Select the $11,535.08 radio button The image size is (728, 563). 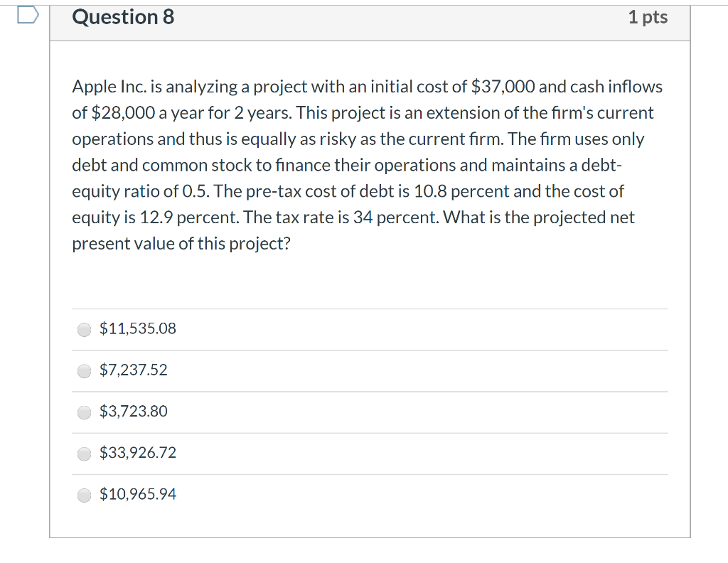[83, 329]
